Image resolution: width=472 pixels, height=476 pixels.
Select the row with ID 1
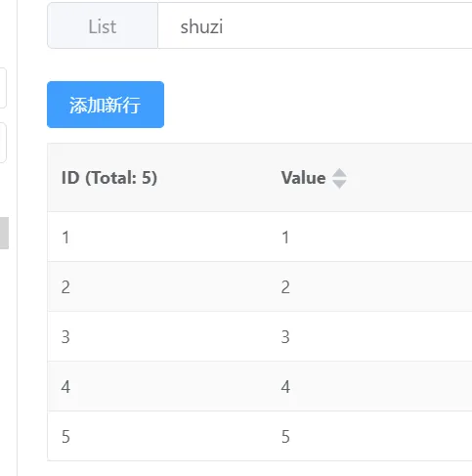coord(260,237)
